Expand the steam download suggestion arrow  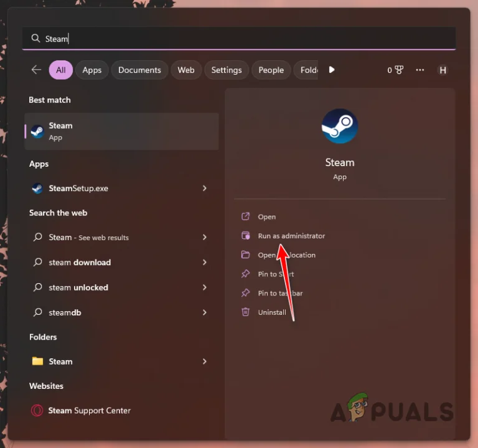click(x=205, y=263)
